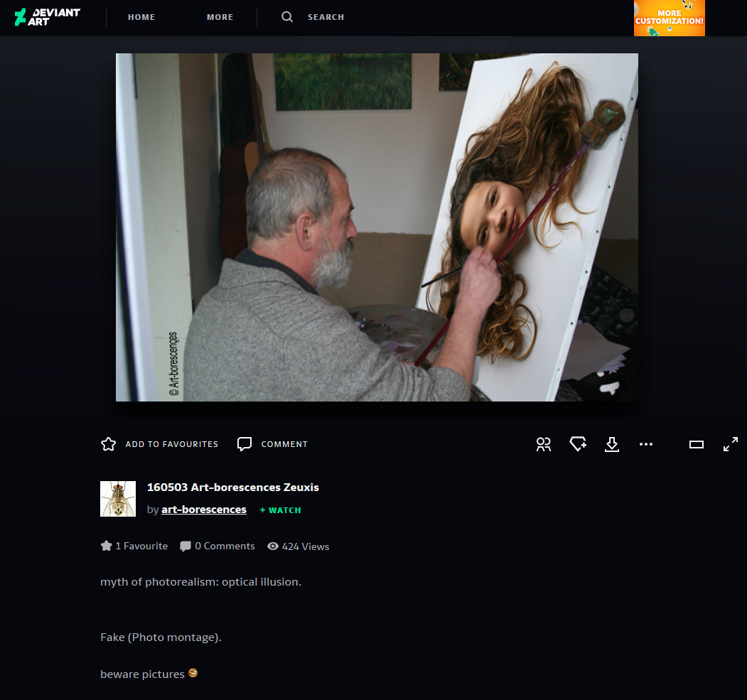Click the comment speech bubble icon
747x700 pixels.
(244, 444)
